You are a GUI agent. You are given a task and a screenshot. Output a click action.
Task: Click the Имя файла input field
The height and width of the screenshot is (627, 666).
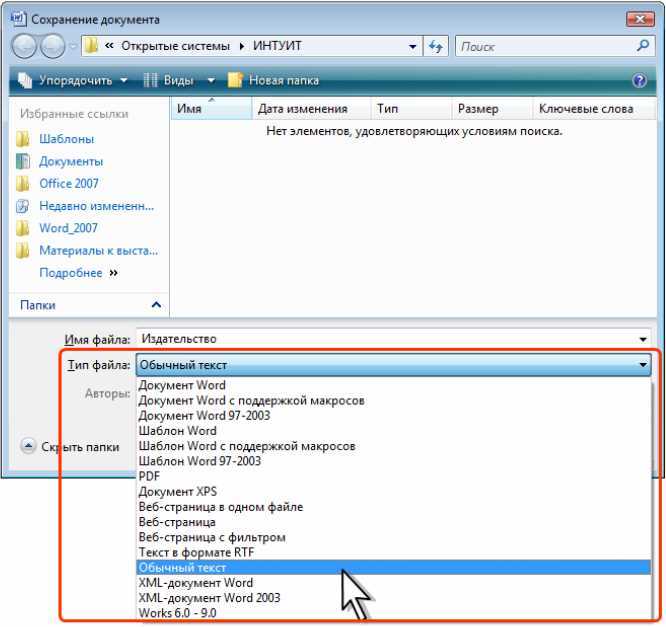coord(393,339)
